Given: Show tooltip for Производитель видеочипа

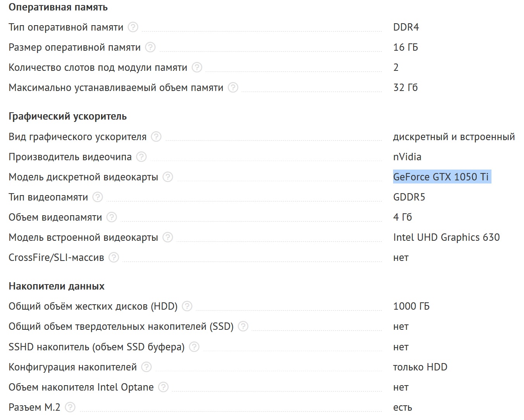Looking at the screenshot, I should (x=142, y=157).
